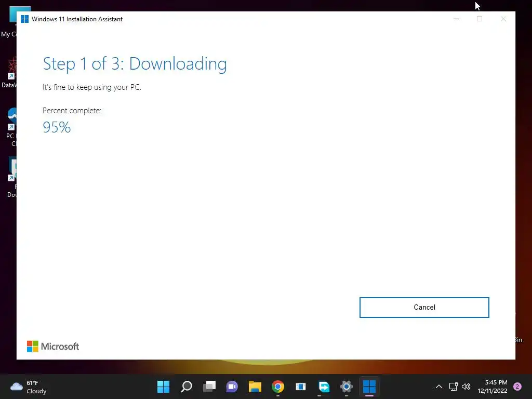Open Settings gear on the taskbar
The width and height of the screenshot is (532, 399).
347,387
